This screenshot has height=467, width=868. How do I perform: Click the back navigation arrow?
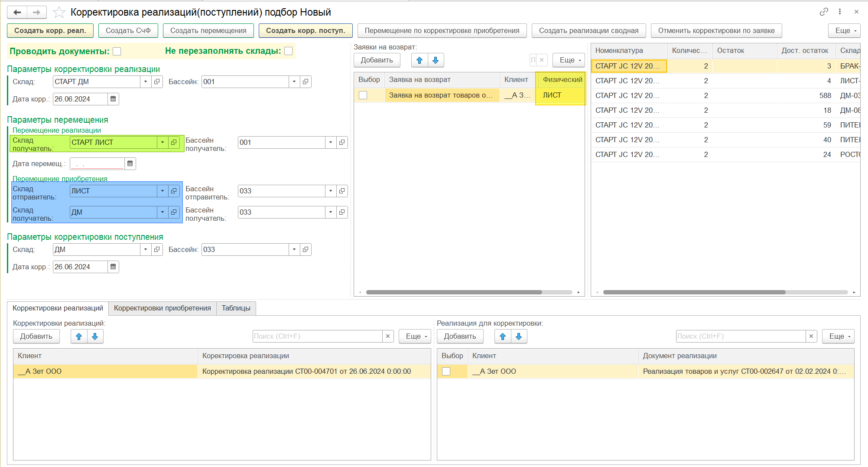(x=17, y=12)
